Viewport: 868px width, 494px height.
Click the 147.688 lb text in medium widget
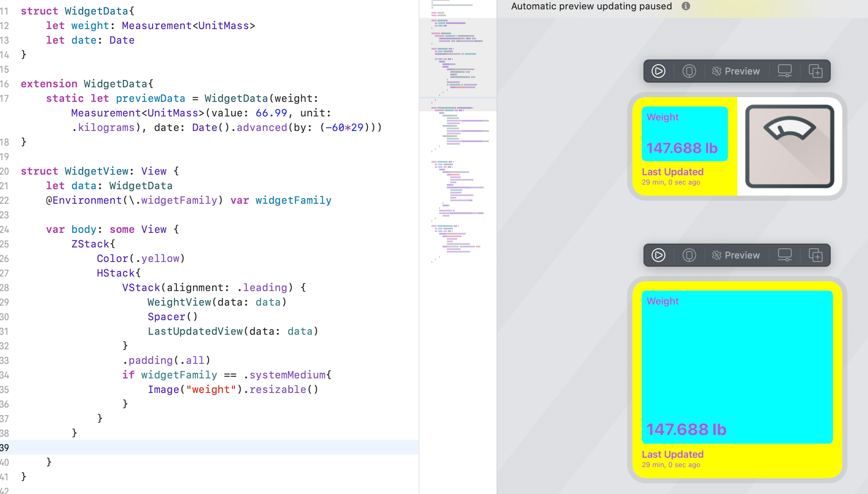(682, 148)
